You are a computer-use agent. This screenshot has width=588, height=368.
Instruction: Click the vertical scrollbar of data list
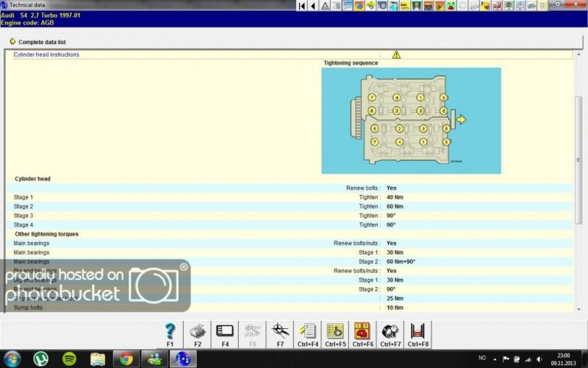578,147
